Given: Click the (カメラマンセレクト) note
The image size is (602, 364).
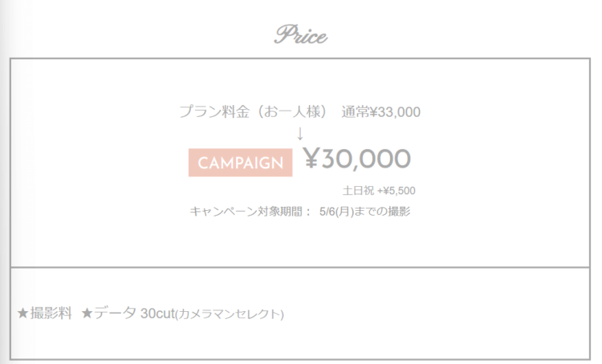Looking at the screenshot, I should tap(230, 314).
